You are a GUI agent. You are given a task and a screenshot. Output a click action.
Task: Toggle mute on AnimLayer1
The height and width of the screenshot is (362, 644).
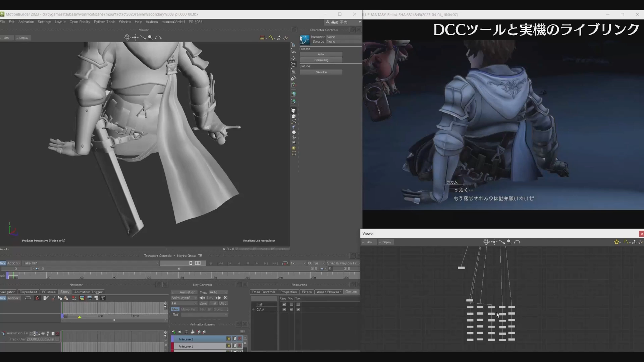pyautogui.click(x=240, y=346)
